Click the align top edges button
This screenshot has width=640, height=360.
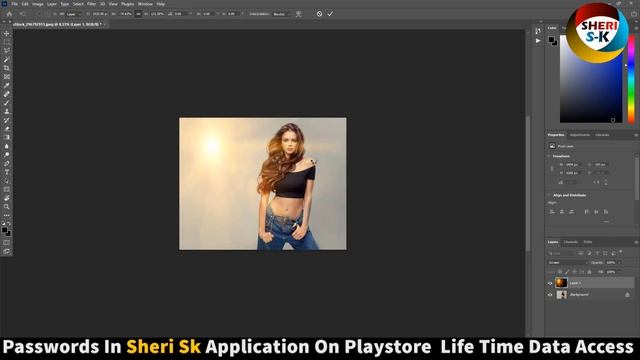click(587, 212)
